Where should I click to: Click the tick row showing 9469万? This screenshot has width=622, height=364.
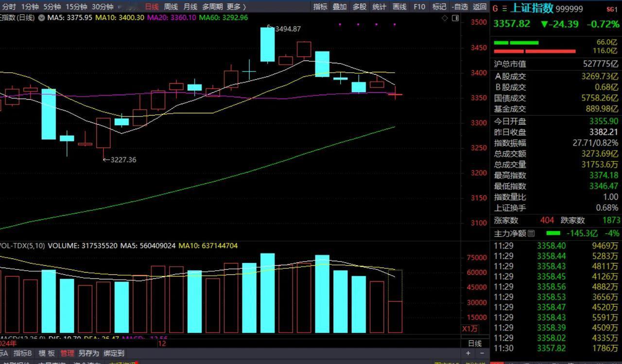pos(556,246)
